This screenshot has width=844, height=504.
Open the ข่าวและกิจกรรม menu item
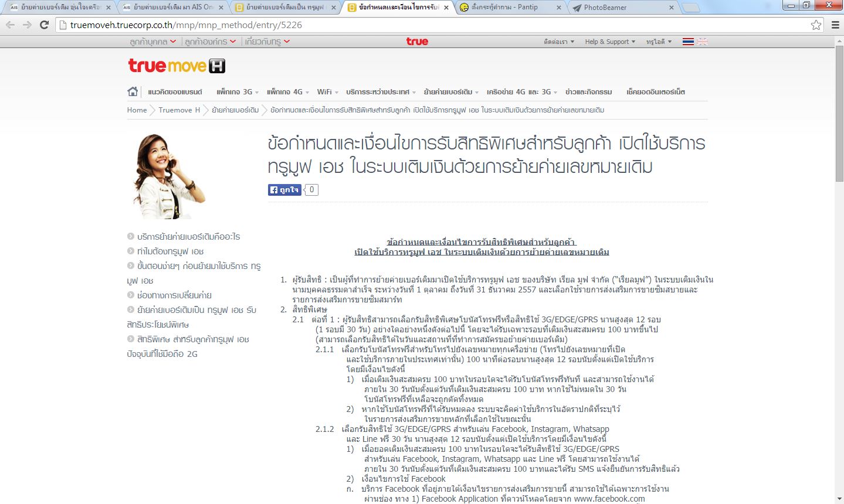coord(588,92)
